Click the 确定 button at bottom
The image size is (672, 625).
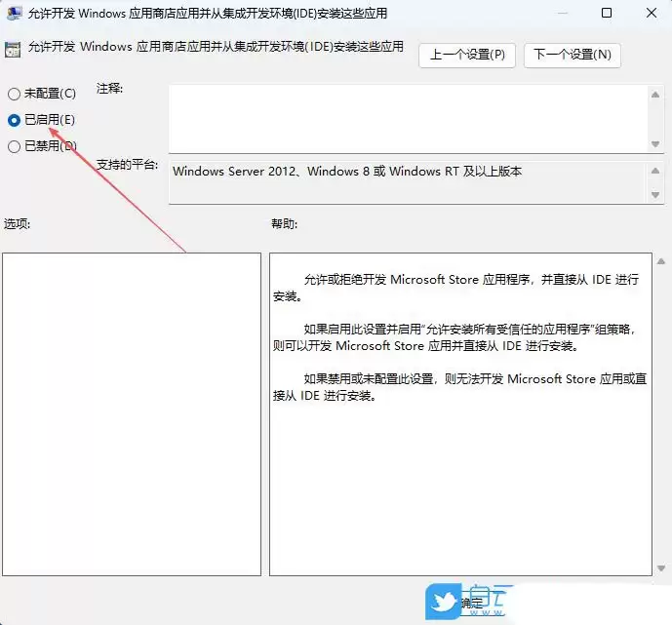(472, 604)
